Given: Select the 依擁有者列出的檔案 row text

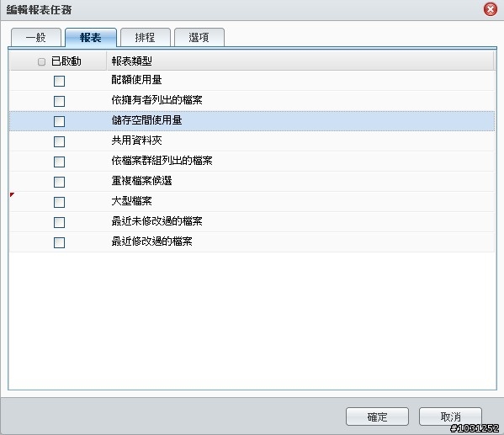Looking at the screenshot, I should 157,100.
